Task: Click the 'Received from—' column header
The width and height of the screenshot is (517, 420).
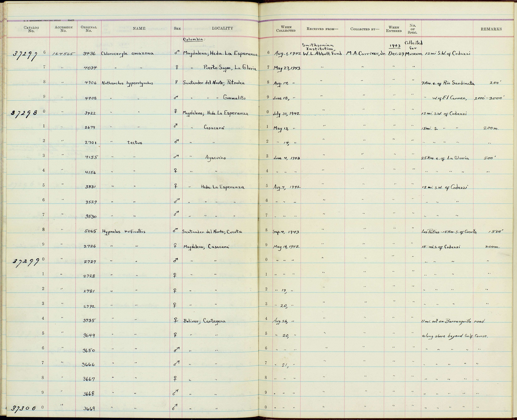Action: point(322,29)
